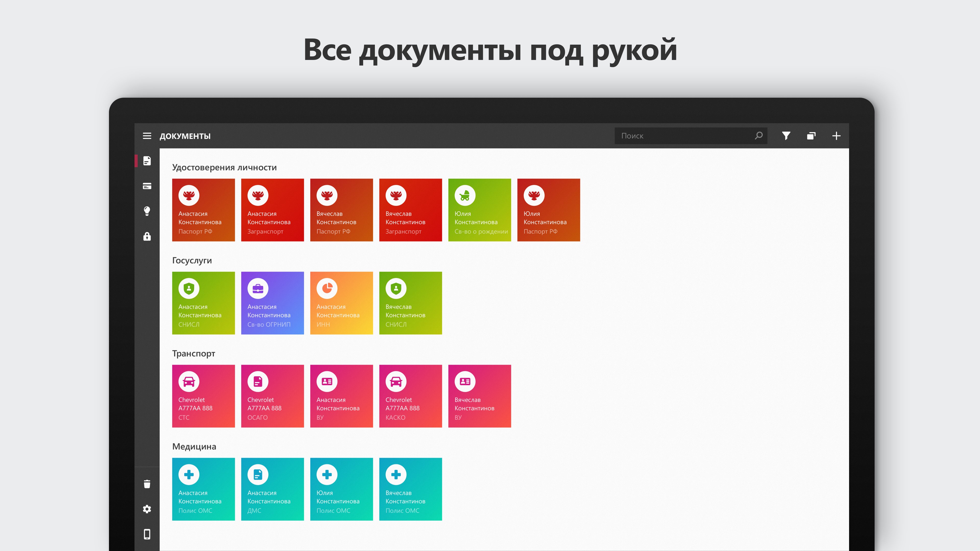
Task: Open Анастасия's ДМС tile
Action: click(272, 489)
